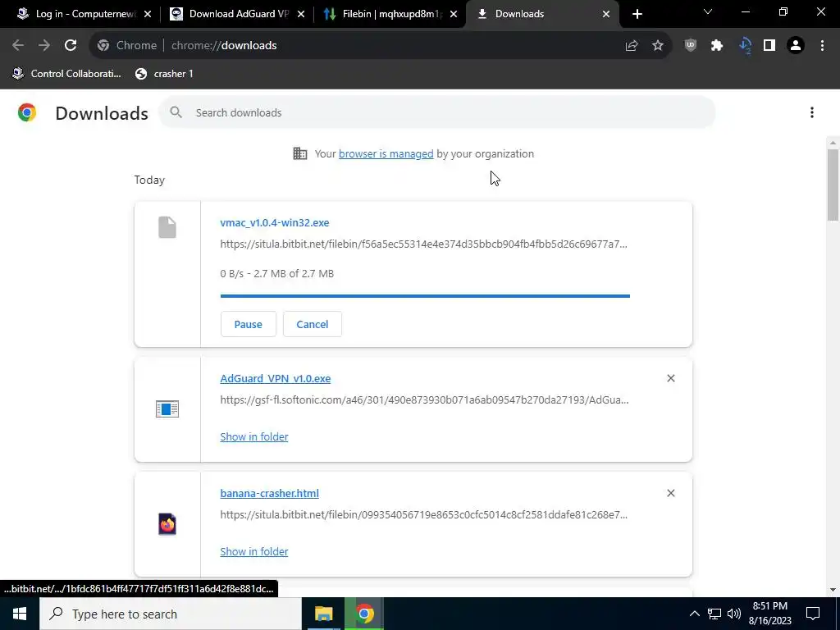This screenshot has width=840, height=630.
Task: Open the banana-crasher.html link
Action: 269,493
